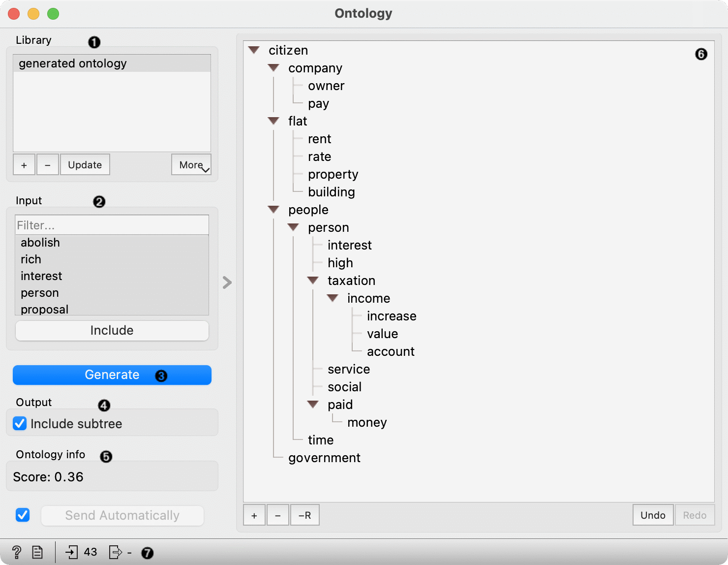This screenshot has height=565, width=728.
Task: Click the minus icon below the ontology tree
Action: (277, 515)
